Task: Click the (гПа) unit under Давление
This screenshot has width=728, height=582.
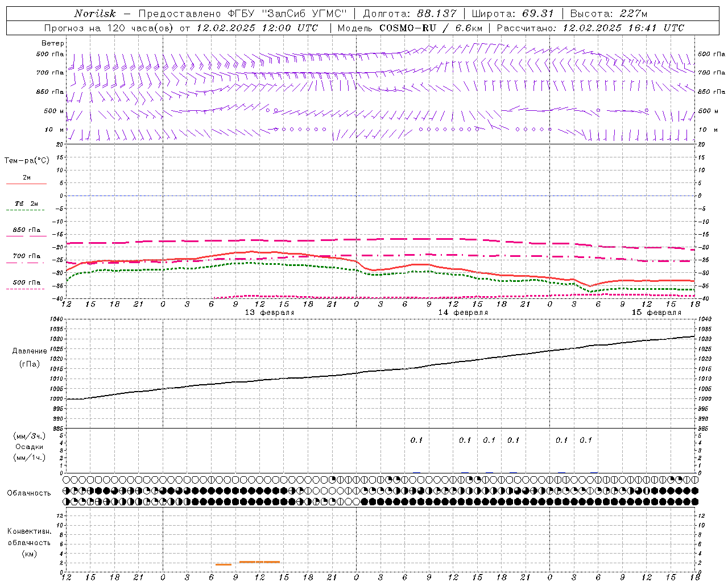Action: point(30,364)
